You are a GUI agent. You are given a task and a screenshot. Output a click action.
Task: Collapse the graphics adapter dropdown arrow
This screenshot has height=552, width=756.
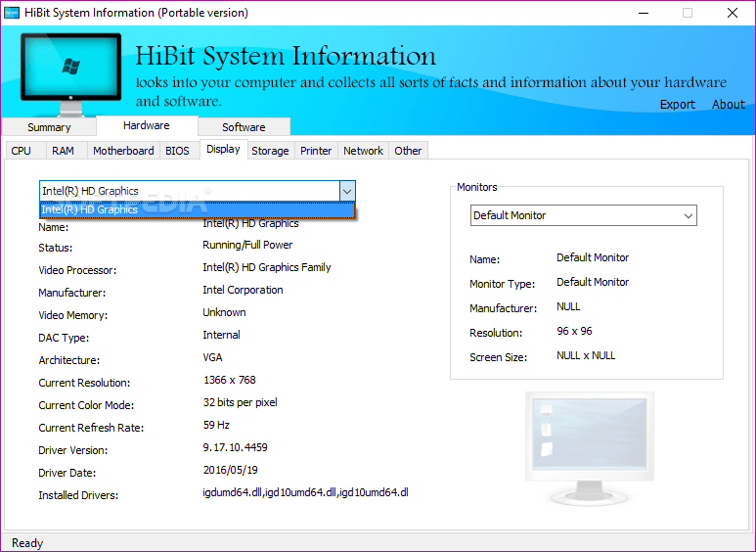click(347, 191)
